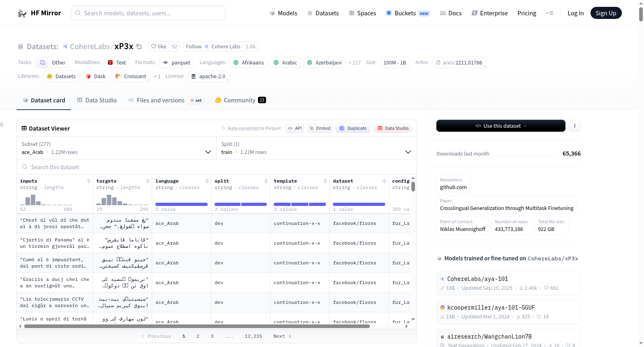Viewport: 644px width, 347px height.
Task: Click the split classes distribution bar
Action: click(x=241, y=204)
